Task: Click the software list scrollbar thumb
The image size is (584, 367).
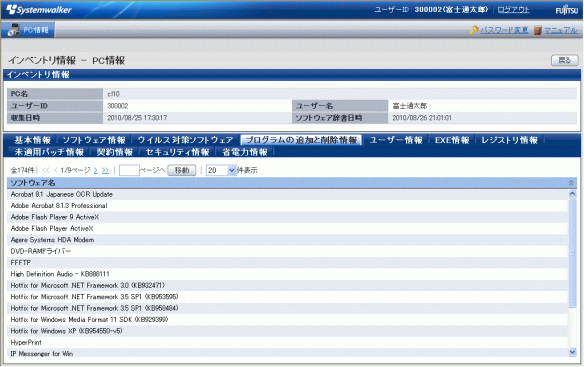Action: click(x=572, y=253)
